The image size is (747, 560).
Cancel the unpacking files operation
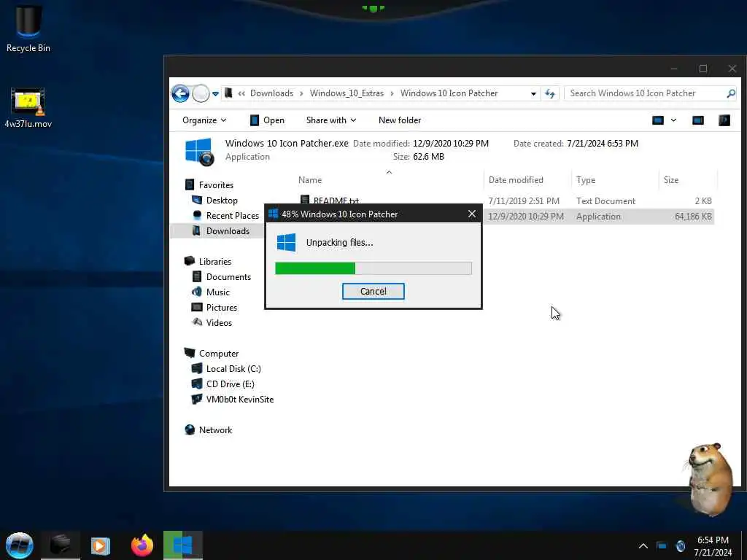[x=373, y=291]
